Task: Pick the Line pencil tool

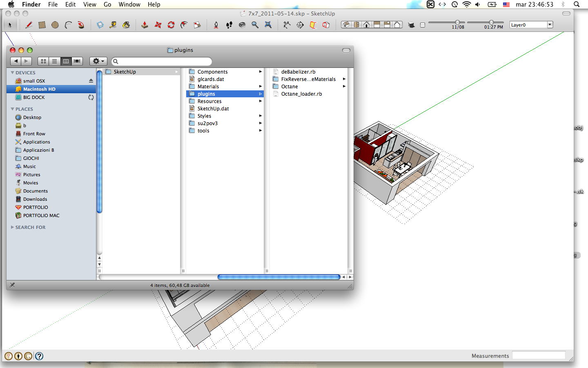Action: coord(29,25)
